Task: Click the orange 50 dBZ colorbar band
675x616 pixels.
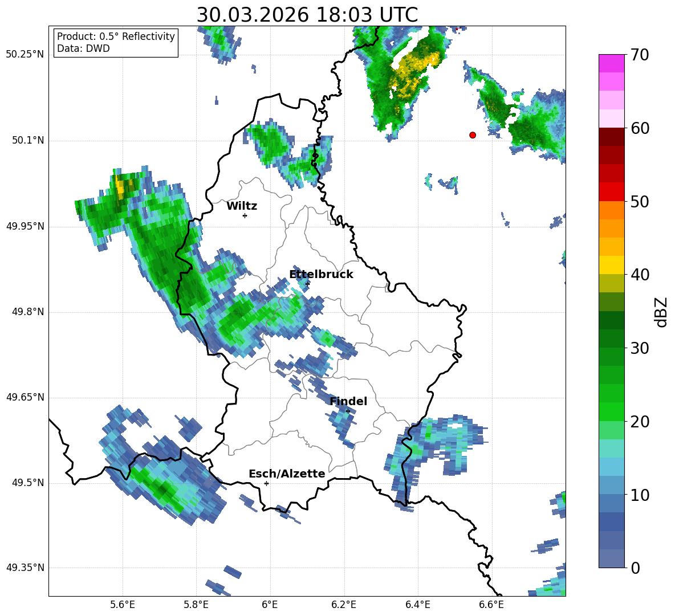Action: [611, 210]
